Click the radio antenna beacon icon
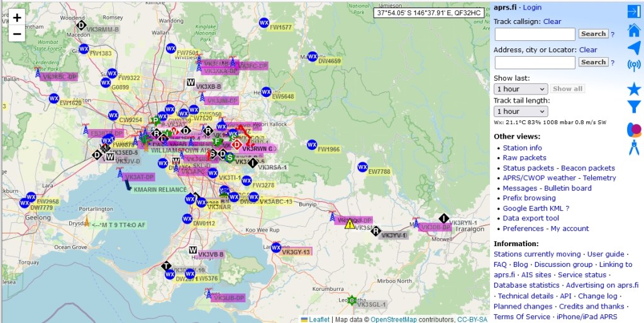The width and height of the screenshot is (644, 323). [634, 65]
